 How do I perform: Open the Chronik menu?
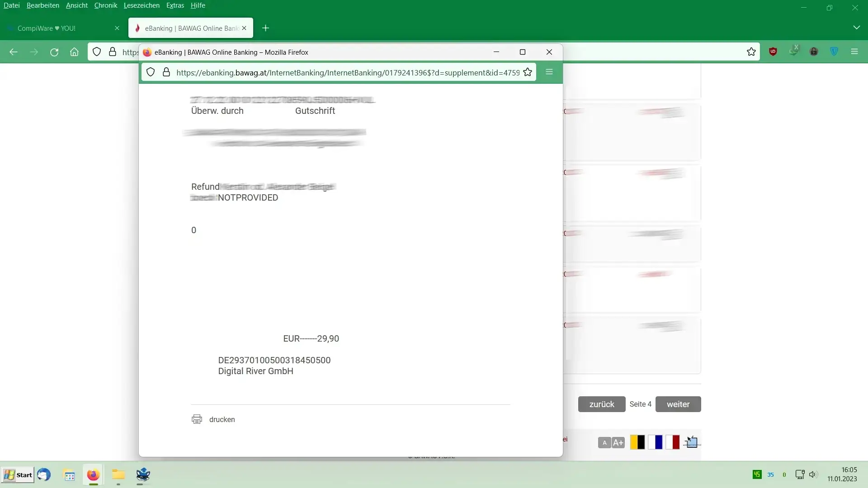pyautogui.click(x=106, y=5)
